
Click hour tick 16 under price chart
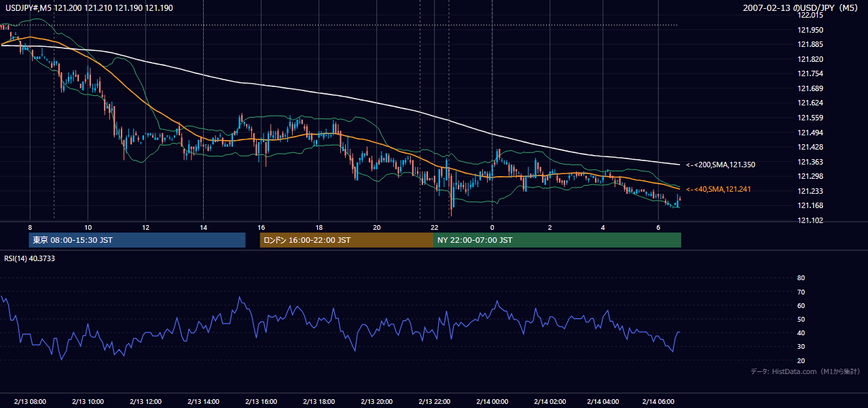(x=261, y=227)
